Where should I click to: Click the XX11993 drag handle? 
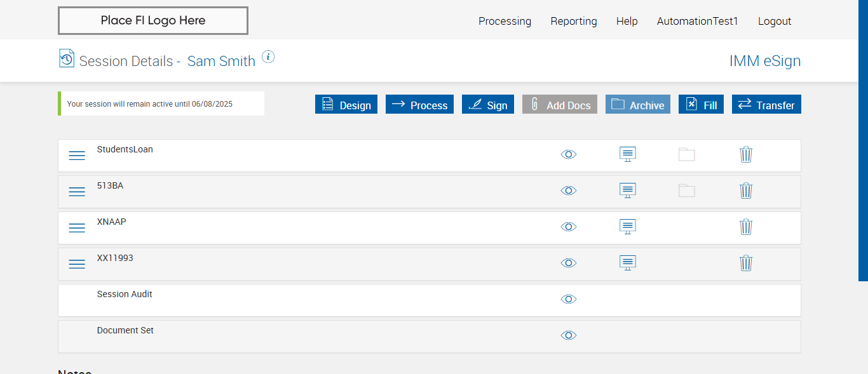[77, 264]
